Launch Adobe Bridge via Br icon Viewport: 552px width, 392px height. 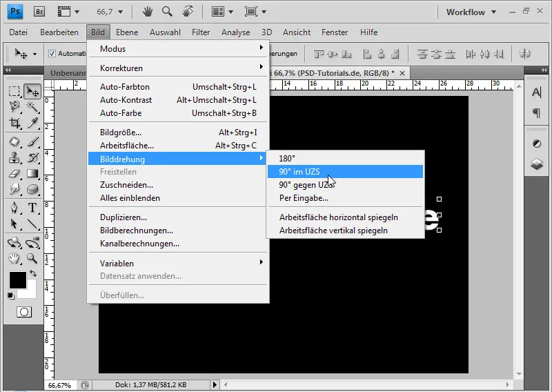[x=39, y=12]
